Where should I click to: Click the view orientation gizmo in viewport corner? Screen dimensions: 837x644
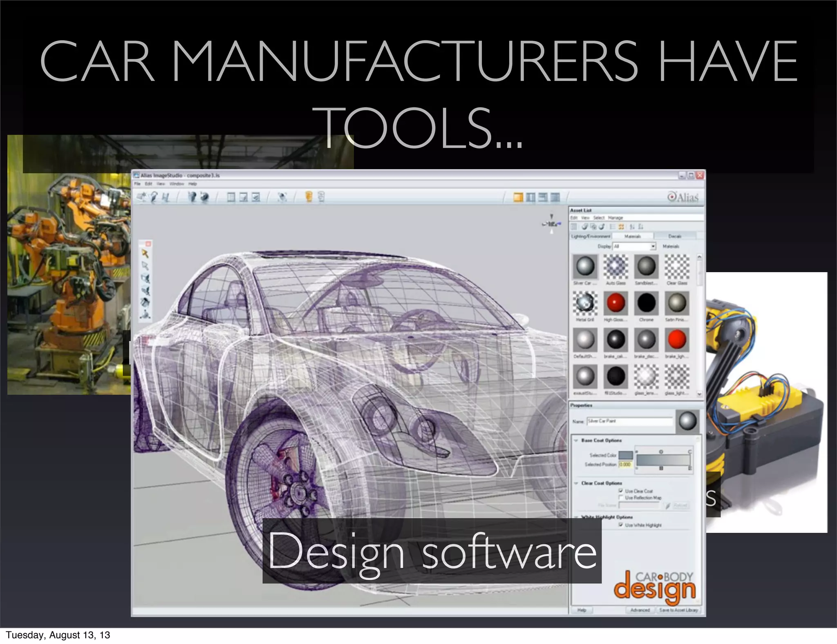click(552, 224)
